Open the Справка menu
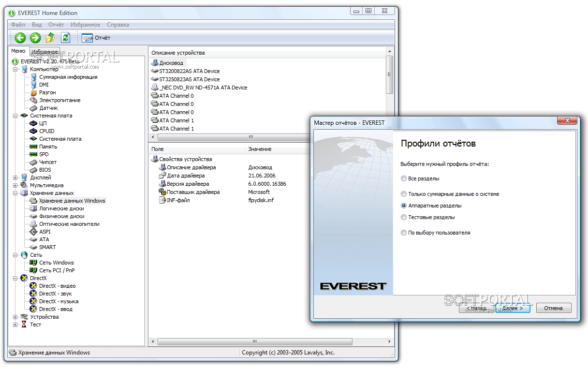The image size is (588, 369). click(118, 25)
